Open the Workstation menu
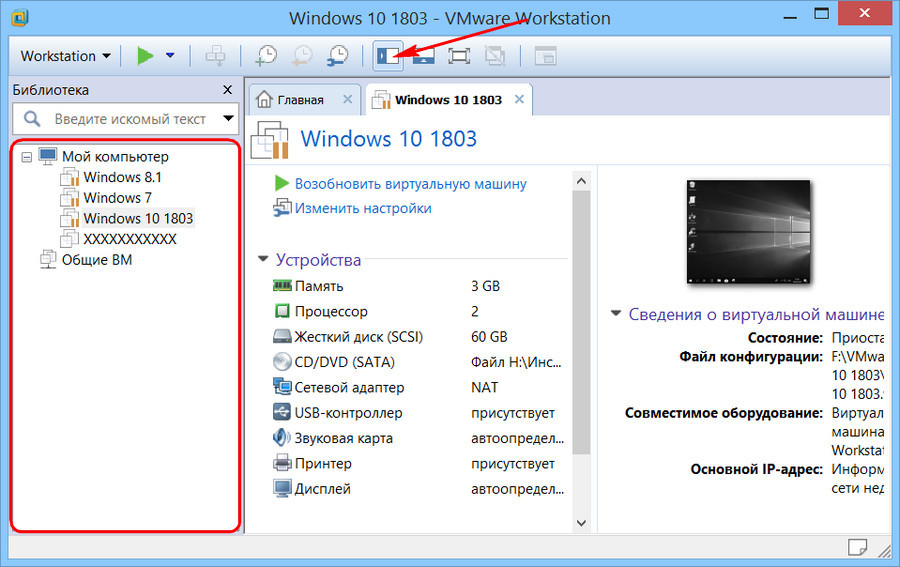The image size is (900, 567). 65,56
